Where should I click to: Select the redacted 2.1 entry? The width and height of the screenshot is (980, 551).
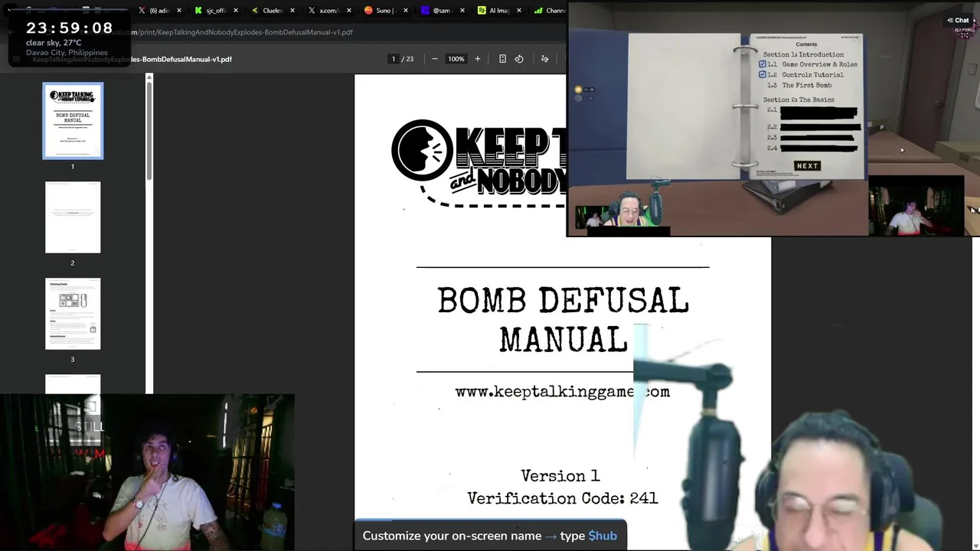pos(813,112)
